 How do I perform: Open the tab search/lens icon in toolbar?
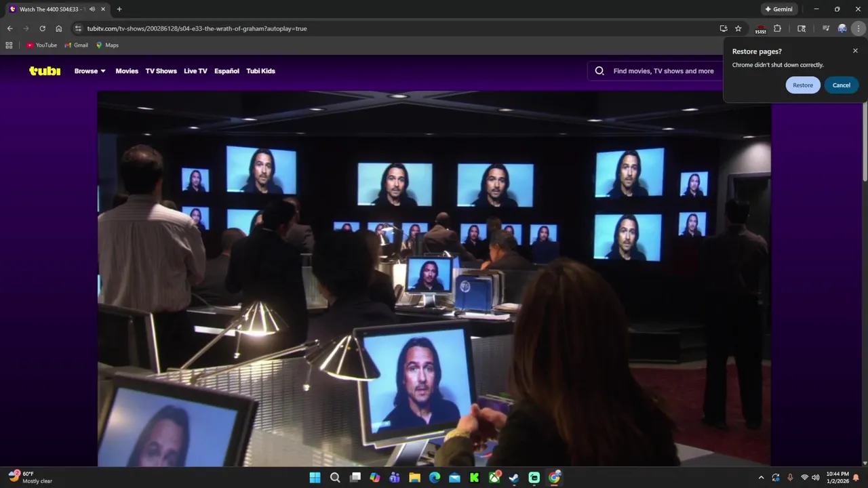point(802,28)
